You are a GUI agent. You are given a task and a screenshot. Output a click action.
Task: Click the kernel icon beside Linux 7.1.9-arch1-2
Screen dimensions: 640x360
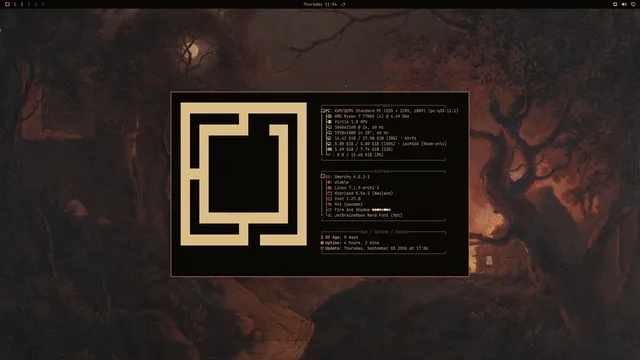point(329,188)
